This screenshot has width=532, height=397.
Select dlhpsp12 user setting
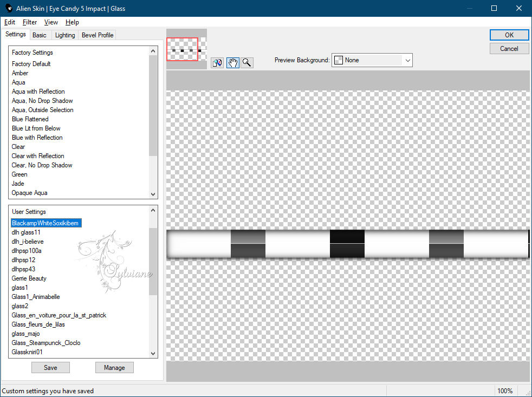[x=23, y=259]
